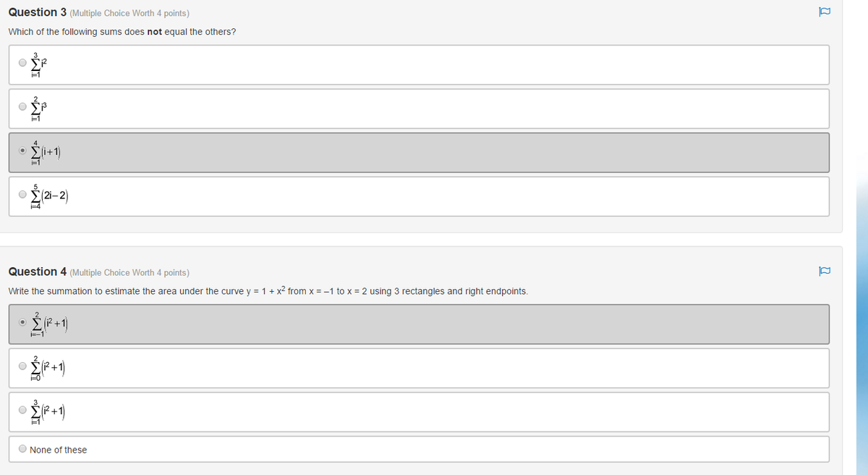Flag Question 4 with the bookmark icon
This screenshot has width=868, height=475.
[x=823, y=272]
